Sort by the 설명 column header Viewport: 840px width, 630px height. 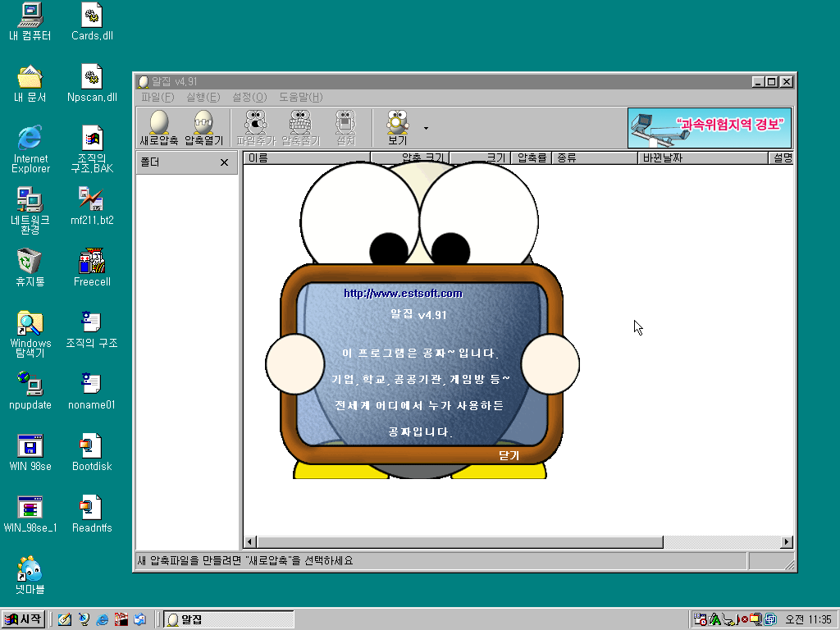point(781,157)
